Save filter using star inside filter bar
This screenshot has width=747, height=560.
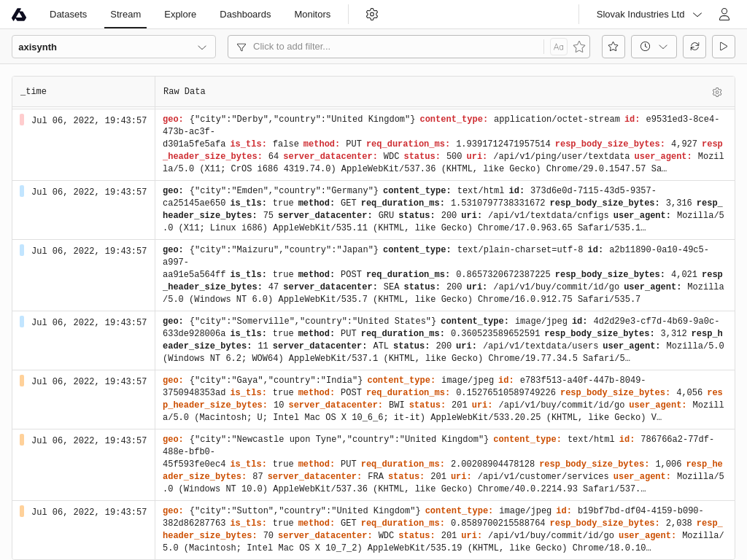[x=579, y=47]
